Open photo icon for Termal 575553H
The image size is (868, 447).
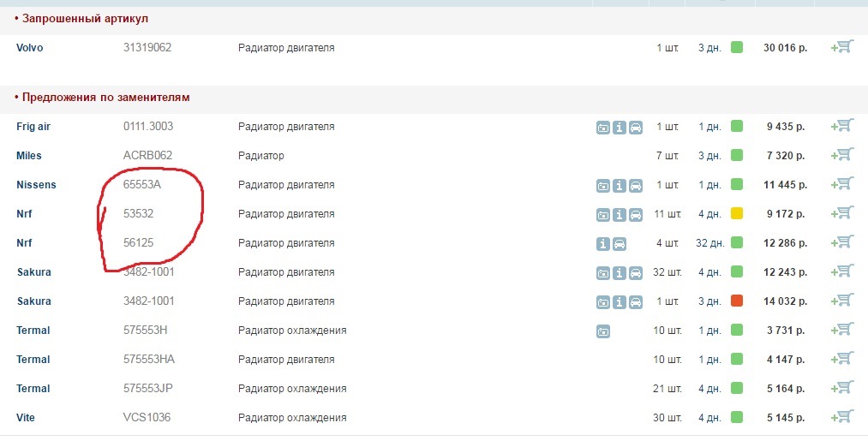click(x=603, y=331)
